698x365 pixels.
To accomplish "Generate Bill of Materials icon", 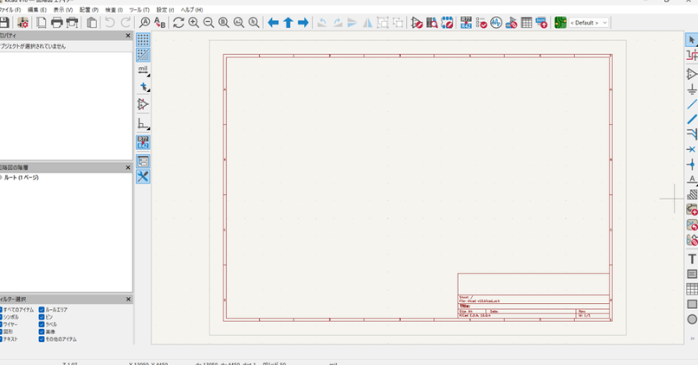I will (541, 22).
